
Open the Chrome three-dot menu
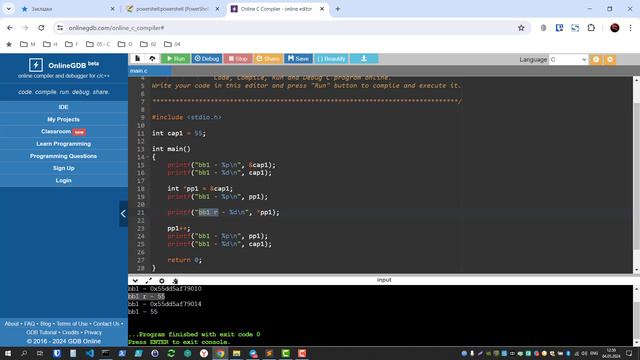[x=631, y=28]
